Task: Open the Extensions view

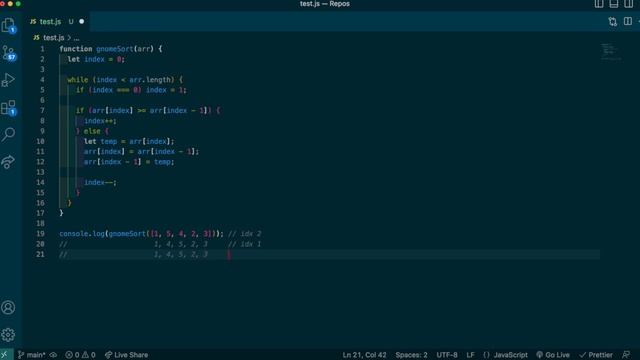Action: pyautogui.click(x=9, y=108)
